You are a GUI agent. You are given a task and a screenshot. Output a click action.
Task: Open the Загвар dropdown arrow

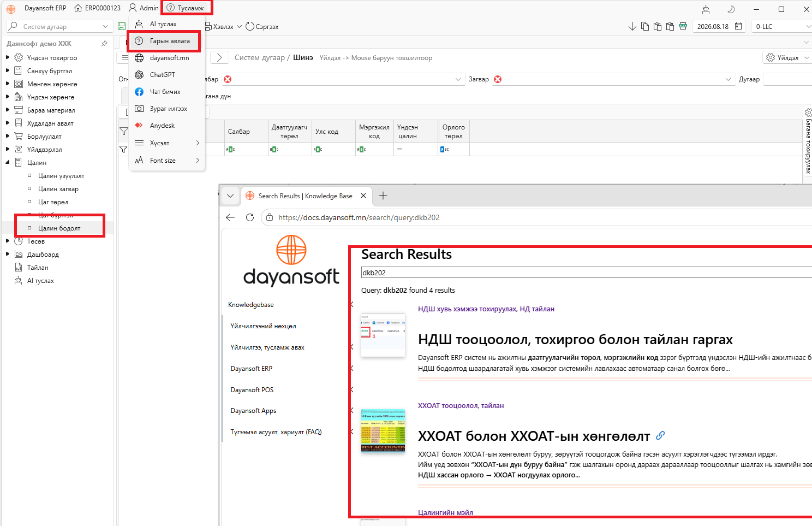(728, 79)
